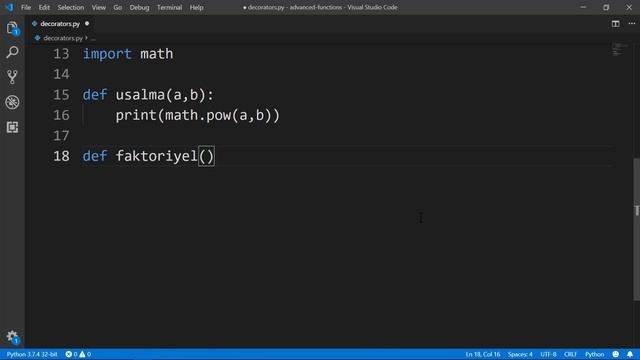This screenshot has width=640, height=360.
Task: Restore down the VS Code window
Action: pos(606,7)
